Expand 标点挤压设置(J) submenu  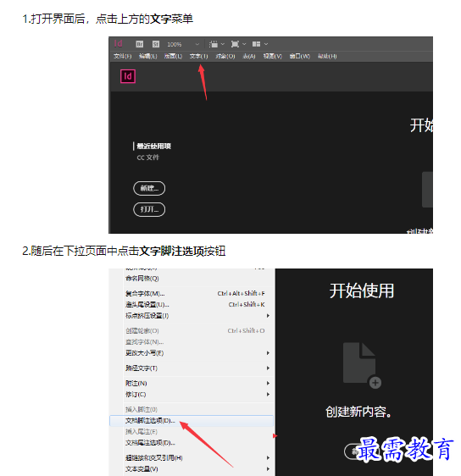(192, 316)
